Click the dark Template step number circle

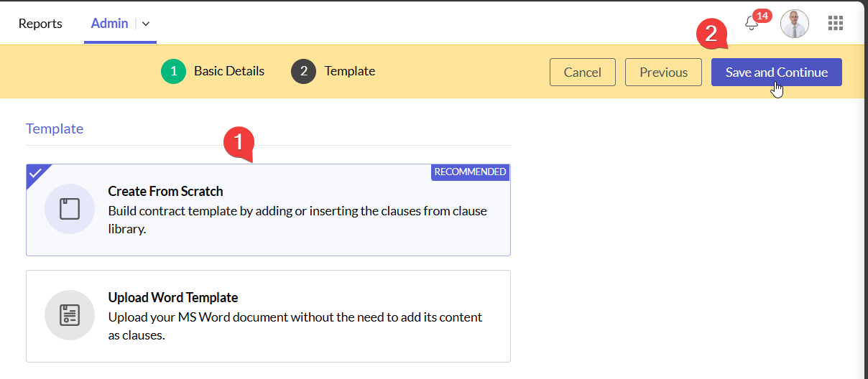click(304, 71)
